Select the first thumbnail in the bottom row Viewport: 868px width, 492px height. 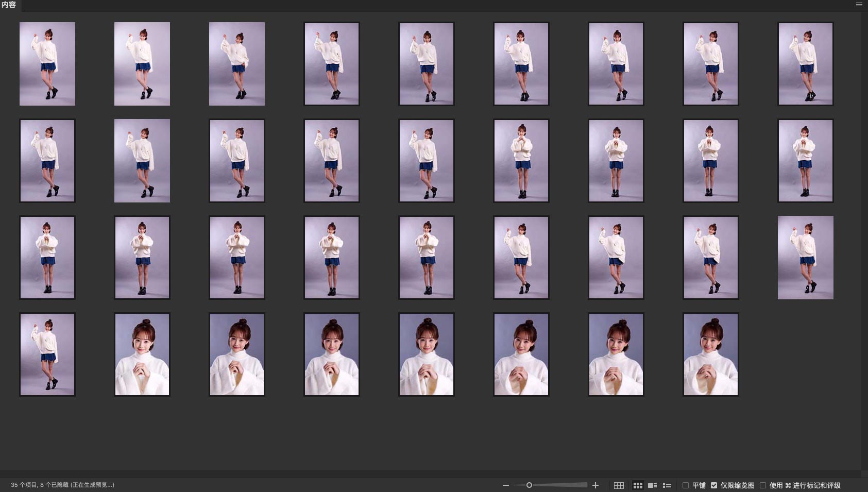[47, 354]
